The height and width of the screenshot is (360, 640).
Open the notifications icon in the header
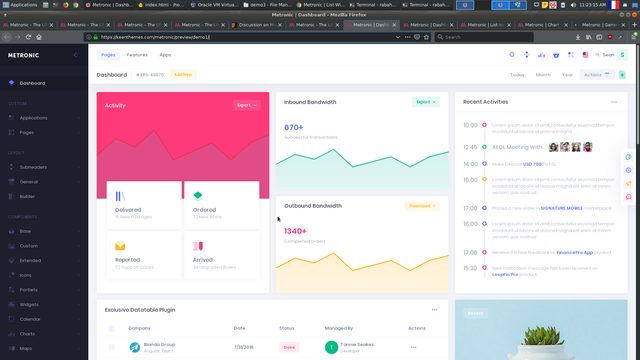click(527, 55)
